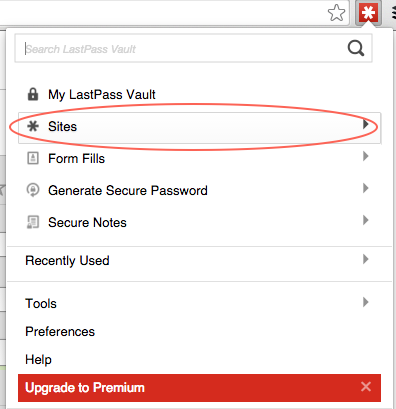The width and height of the screenshot is (396, 409).
Task: Bookmark page with the star icon
Action: 336,13
